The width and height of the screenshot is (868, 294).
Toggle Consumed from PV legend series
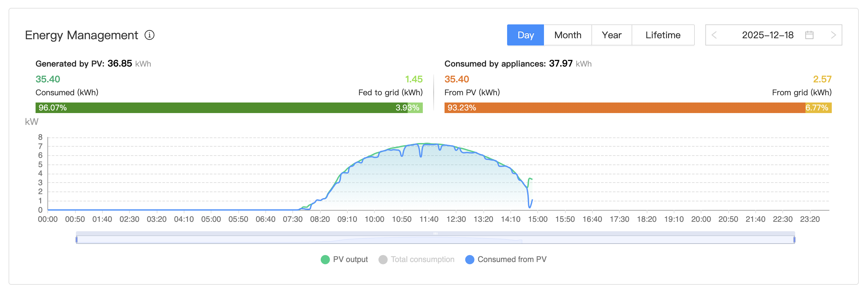(506, 259)
